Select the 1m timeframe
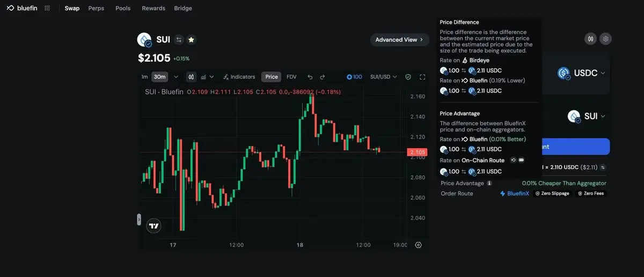The width and height of the screenshot is (644, 277). click(x=144, y=77)
